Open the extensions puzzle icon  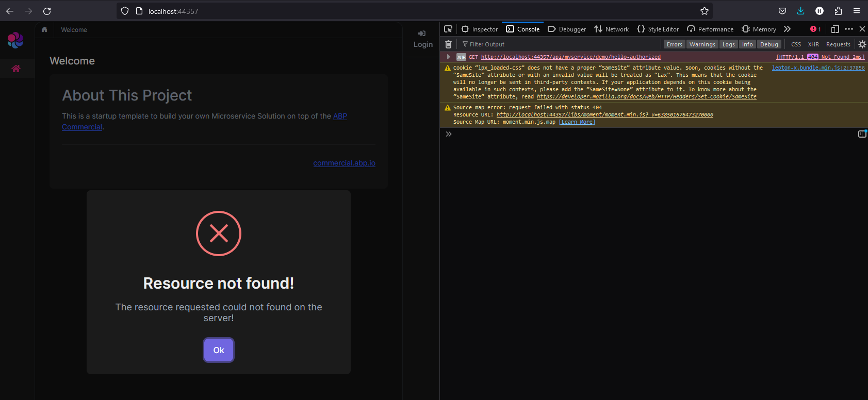(838, 11)
